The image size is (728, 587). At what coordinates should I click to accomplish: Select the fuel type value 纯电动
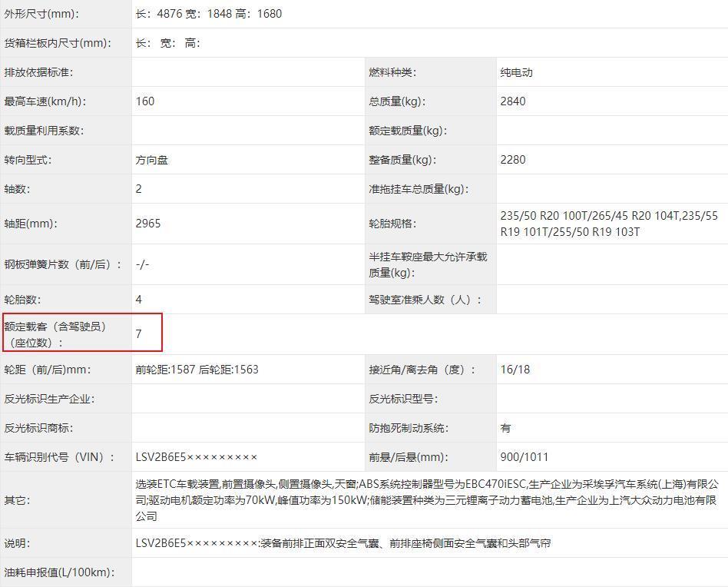516,72
